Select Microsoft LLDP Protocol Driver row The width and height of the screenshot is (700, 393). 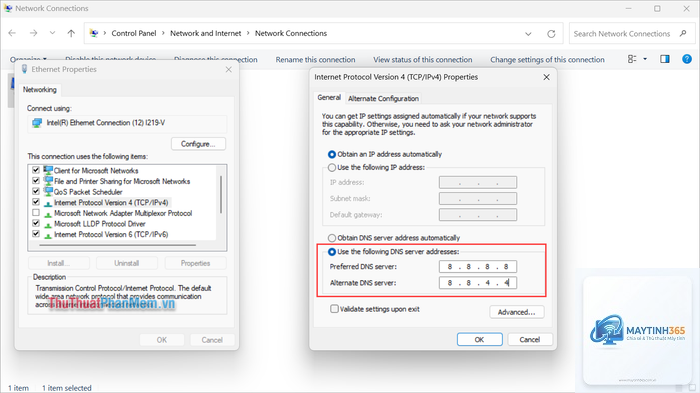point(100,224)
